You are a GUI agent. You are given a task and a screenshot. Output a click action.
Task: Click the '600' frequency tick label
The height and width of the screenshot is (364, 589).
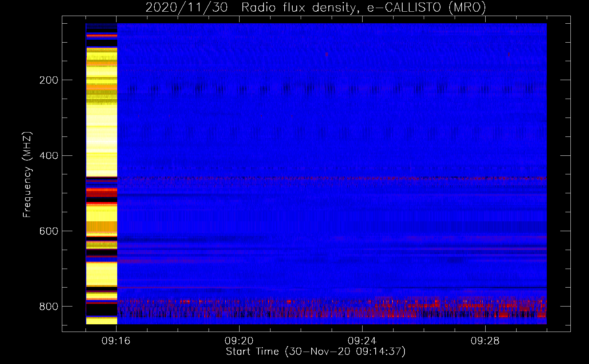[x=48, y=231]
